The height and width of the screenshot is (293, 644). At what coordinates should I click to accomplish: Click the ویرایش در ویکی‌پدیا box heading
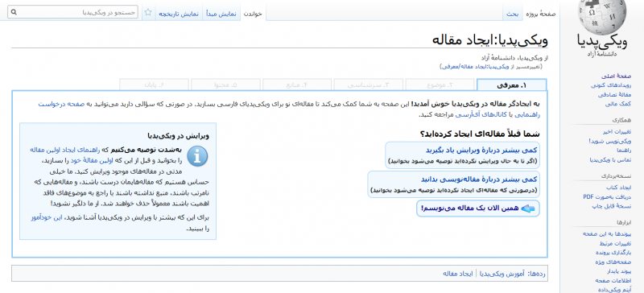tap(178, 135)
